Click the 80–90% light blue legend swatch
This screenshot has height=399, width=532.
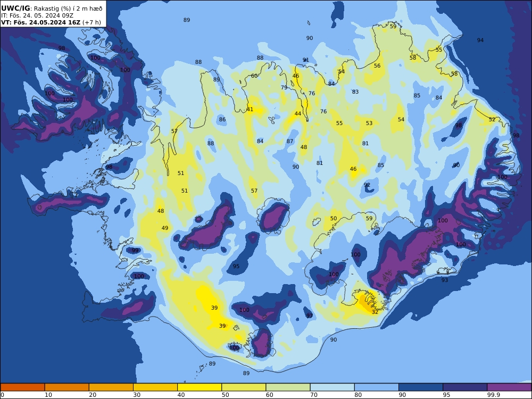tap(377, 387)
